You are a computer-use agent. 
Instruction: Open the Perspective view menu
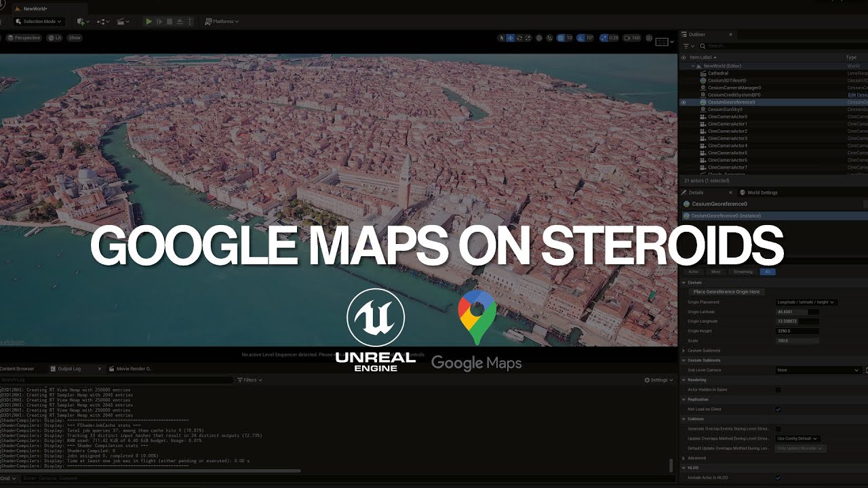24,38
